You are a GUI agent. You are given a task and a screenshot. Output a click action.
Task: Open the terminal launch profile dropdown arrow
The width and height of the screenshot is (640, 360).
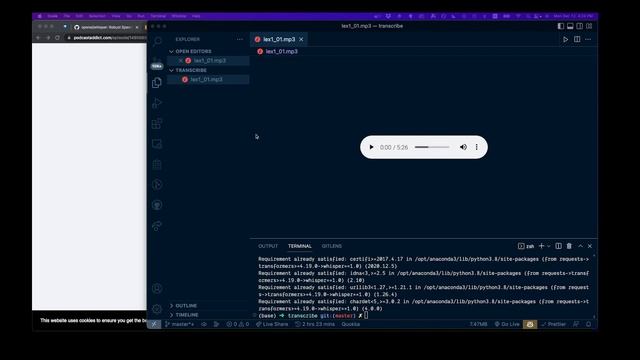(549, 246)
